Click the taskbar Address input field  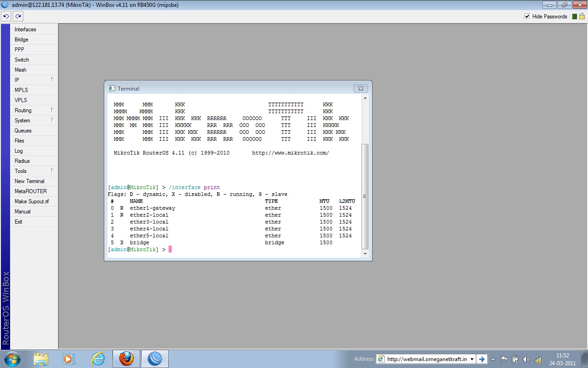pyautogui.click(x=426, y=359)
